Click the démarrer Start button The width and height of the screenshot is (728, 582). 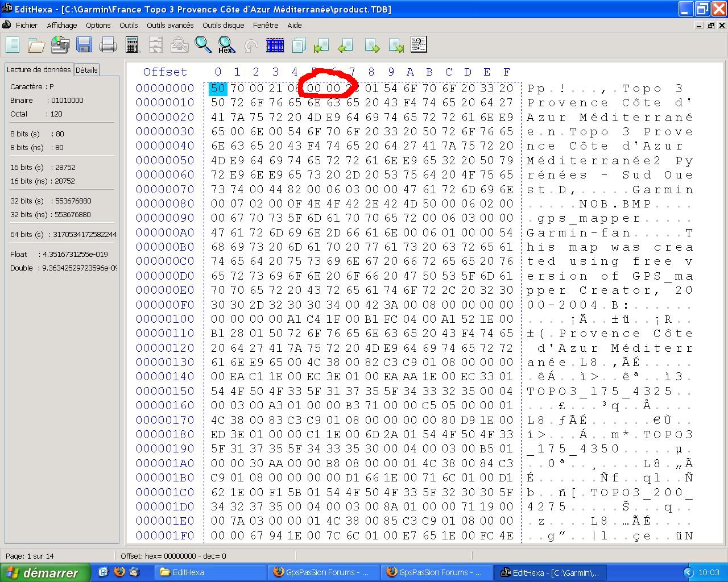45,573
